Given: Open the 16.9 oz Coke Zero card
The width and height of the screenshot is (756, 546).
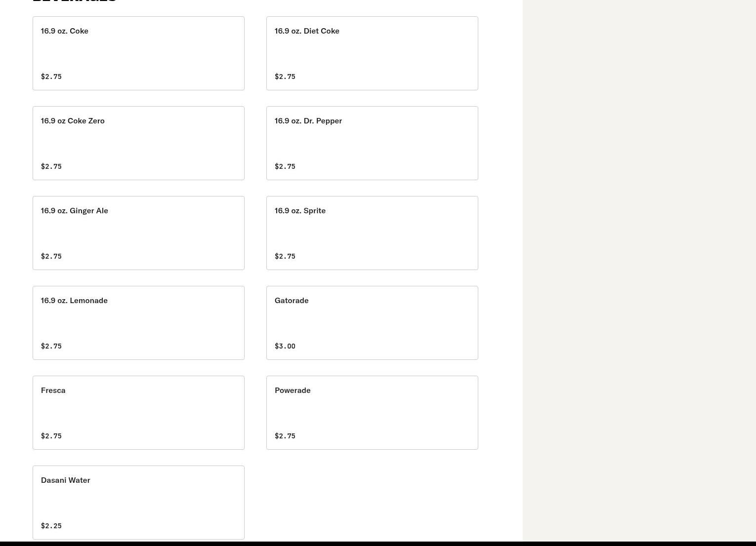Looking at the screenshot, I should coord(138,143).
